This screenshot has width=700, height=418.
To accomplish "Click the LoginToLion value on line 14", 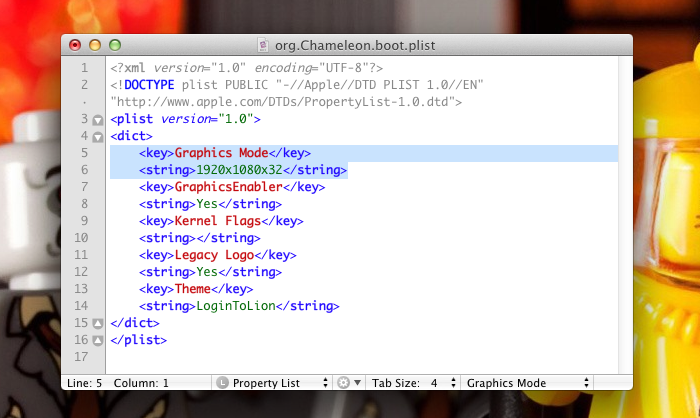I will (236, 306).
